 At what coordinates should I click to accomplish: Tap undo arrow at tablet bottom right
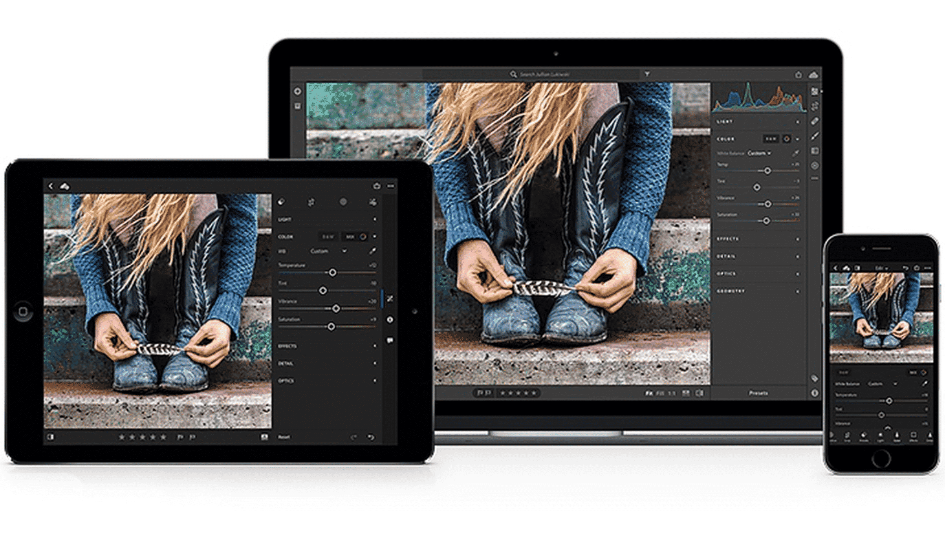coord(371,437)
